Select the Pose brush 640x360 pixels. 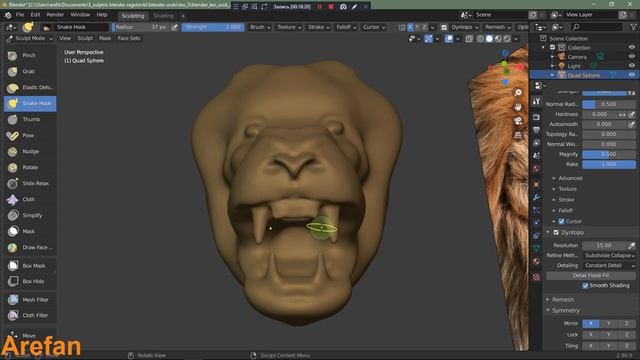click(30, 136)
